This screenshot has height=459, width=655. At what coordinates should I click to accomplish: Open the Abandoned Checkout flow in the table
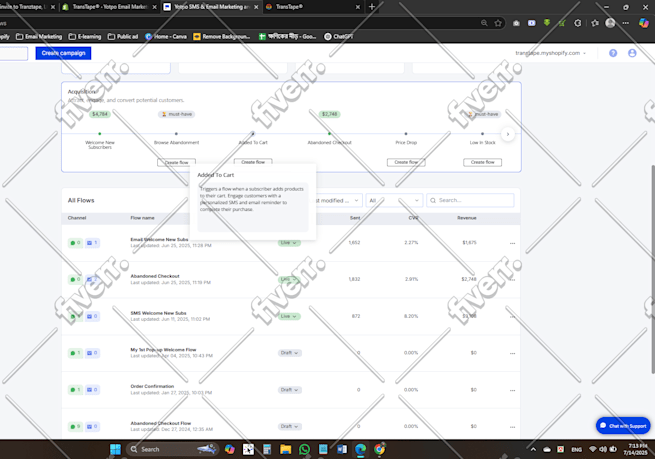pos(155,276)
